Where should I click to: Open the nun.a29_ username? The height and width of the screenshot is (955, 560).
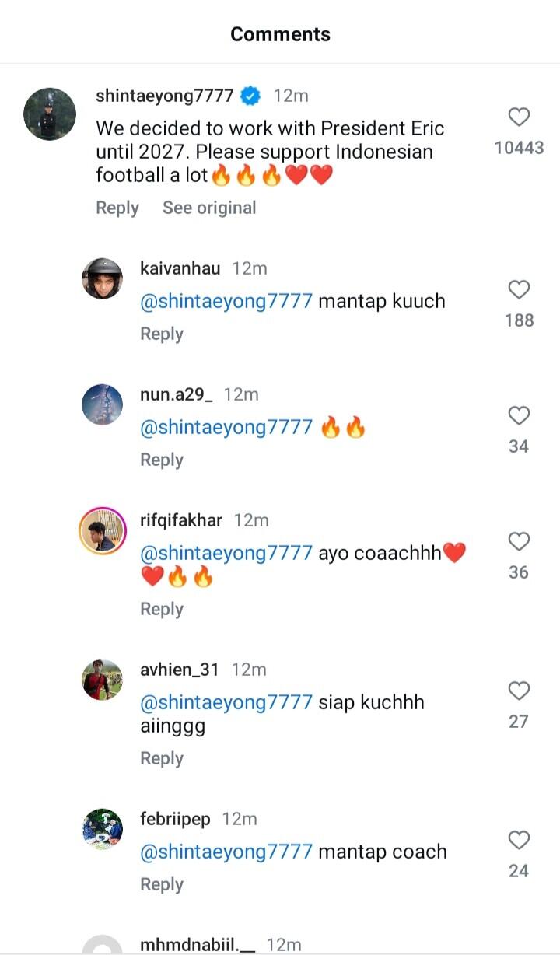[177, 395]
